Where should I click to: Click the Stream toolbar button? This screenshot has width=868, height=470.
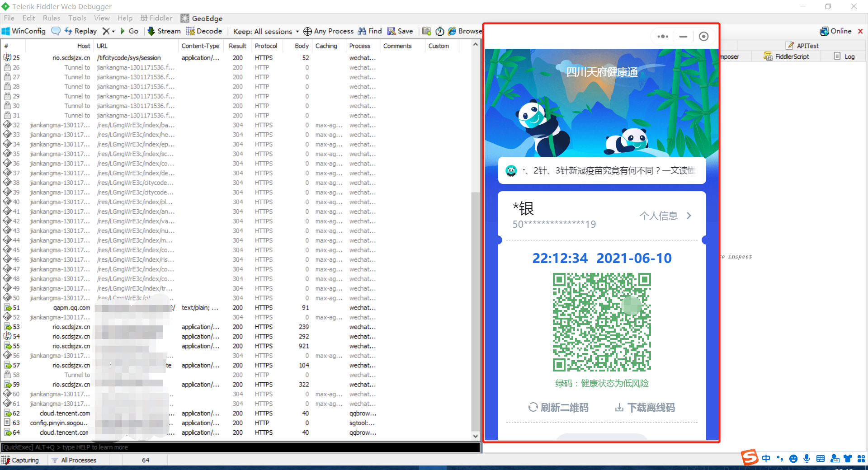[164, 31]
